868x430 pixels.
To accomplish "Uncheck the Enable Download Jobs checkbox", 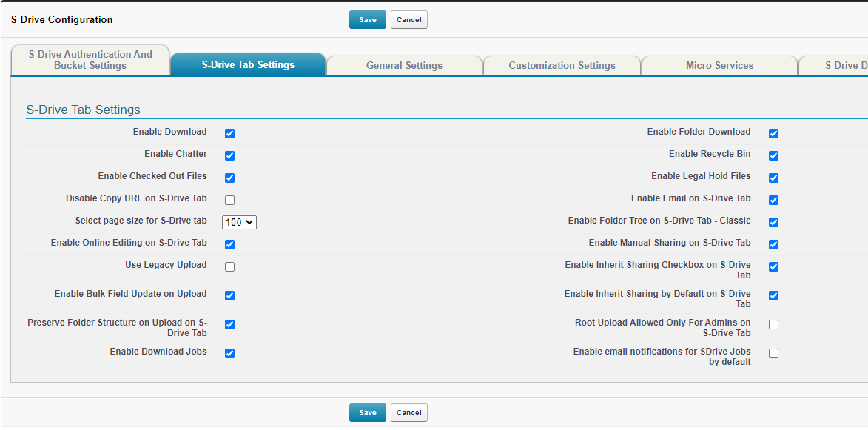I will 229,354.
